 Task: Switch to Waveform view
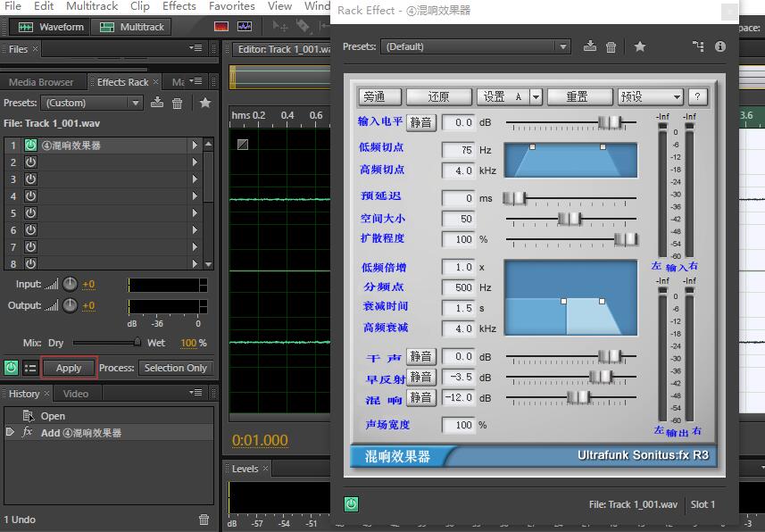pyautogui.click(x=50, y=27)
